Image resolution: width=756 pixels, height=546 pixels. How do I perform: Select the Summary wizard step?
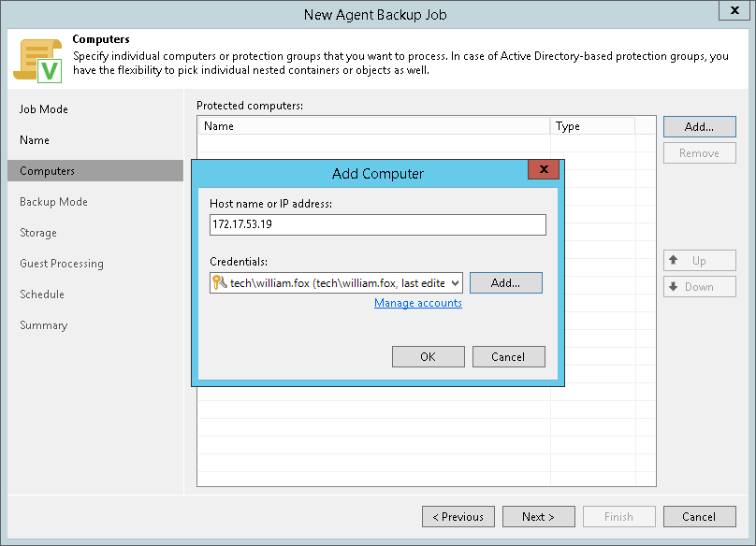coord(44,325)
